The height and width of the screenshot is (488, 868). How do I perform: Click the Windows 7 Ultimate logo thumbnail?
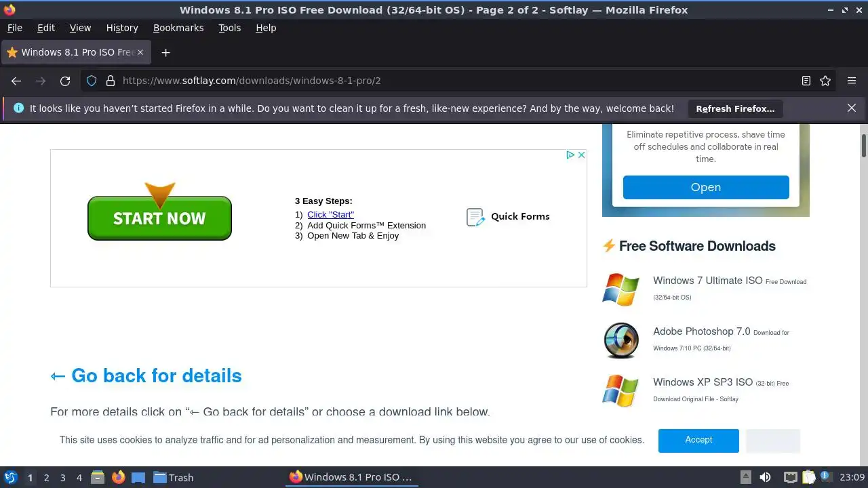621,289
